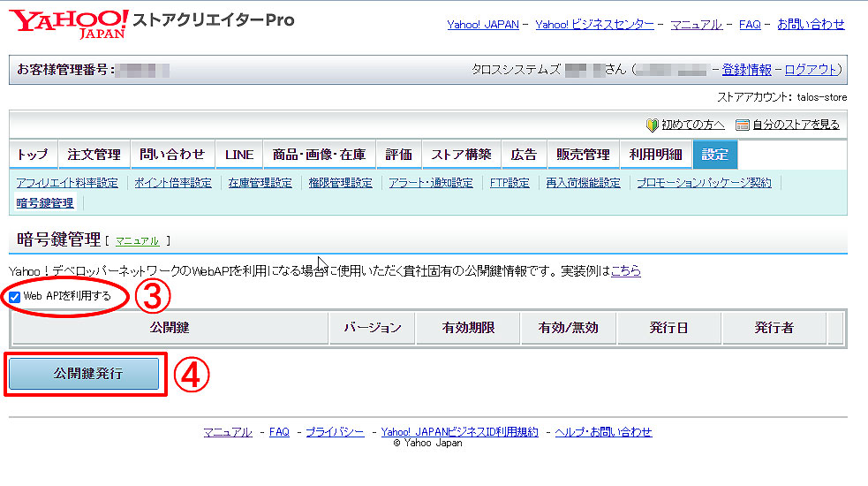Open the footer FAQ link

pos(279,432)
